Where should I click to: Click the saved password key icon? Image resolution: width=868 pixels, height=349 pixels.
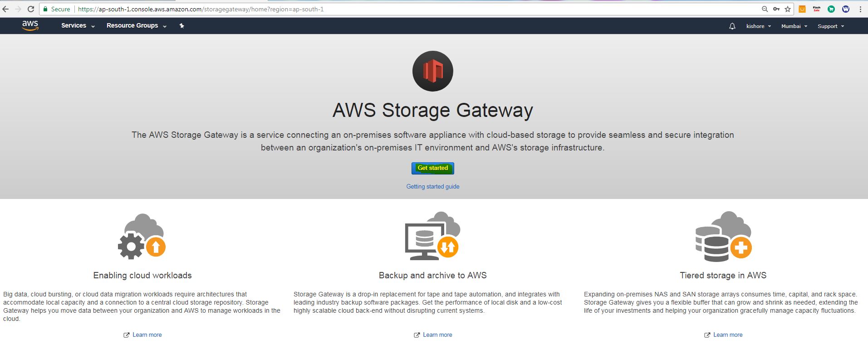click(x=776, y=9)
